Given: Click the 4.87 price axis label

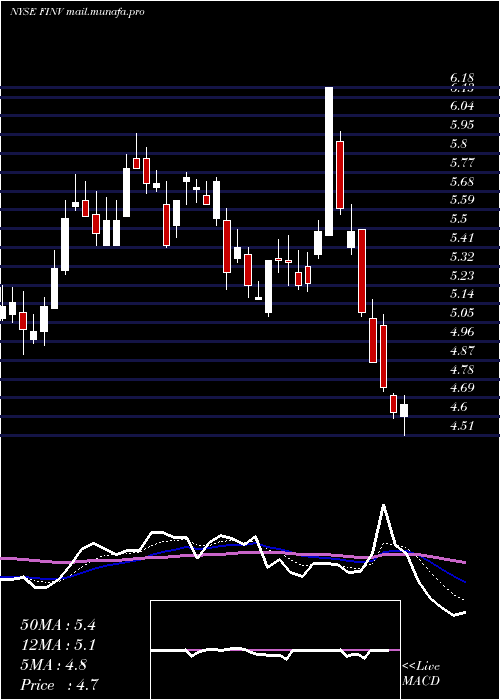Looking at the screenshot, I should (x=461, y=350).
